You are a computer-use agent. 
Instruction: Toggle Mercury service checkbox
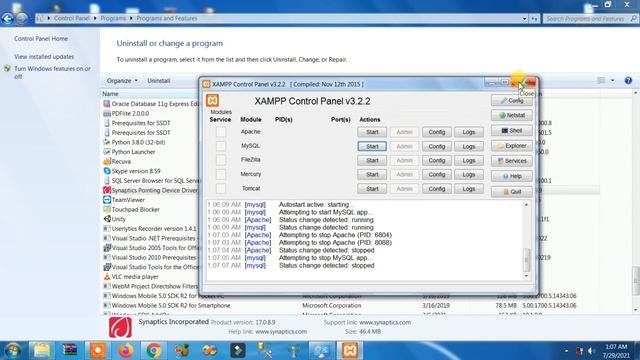[x=221, y=174]
